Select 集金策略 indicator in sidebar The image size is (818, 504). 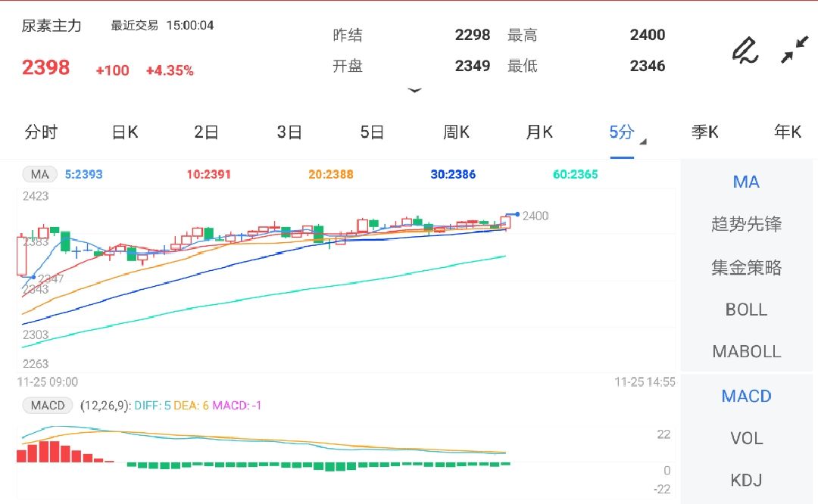point(746,267)
